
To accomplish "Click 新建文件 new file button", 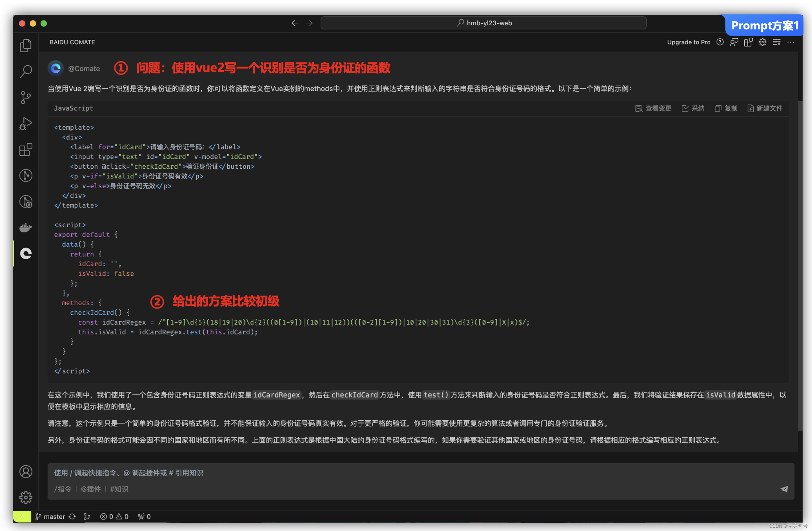I will (x=765, y=108).
